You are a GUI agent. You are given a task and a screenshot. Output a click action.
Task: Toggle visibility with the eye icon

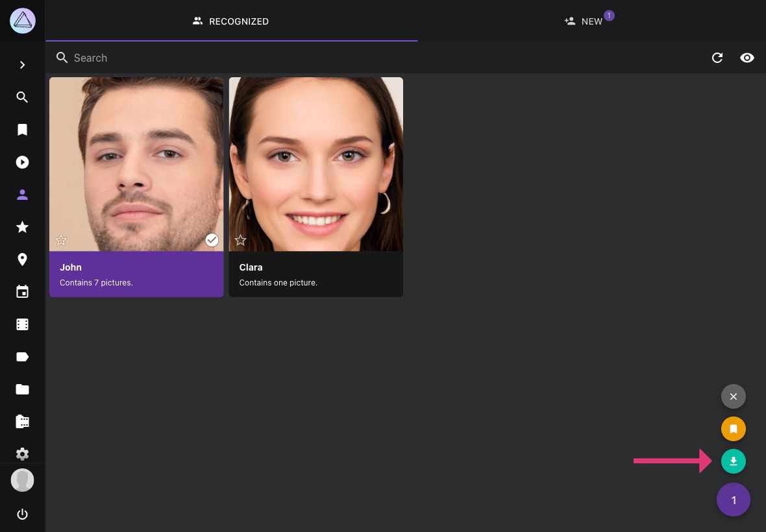point(747,58)
